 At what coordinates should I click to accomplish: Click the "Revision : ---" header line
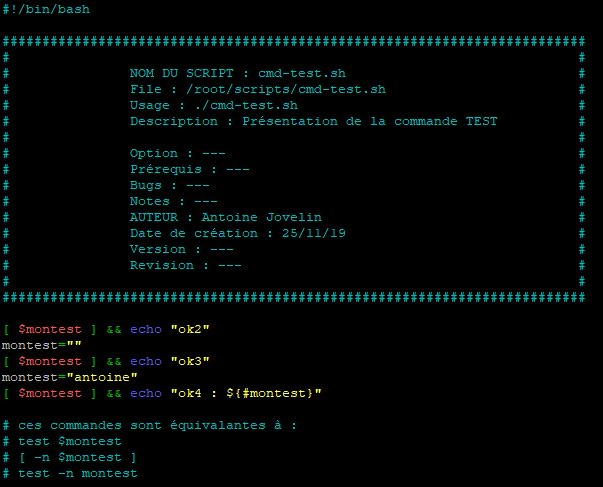click(x=185, y=265)
